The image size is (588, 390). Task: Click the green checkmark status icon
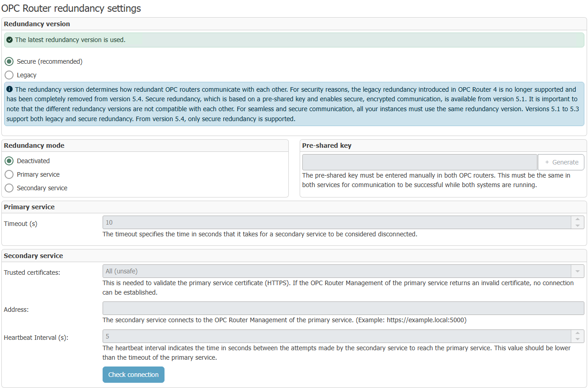pyautogui.click(x=9, y=40)
